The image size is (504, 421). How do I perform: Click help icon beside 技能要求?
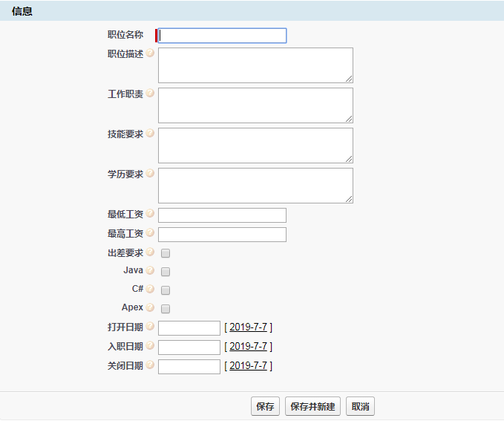[150, 134]
